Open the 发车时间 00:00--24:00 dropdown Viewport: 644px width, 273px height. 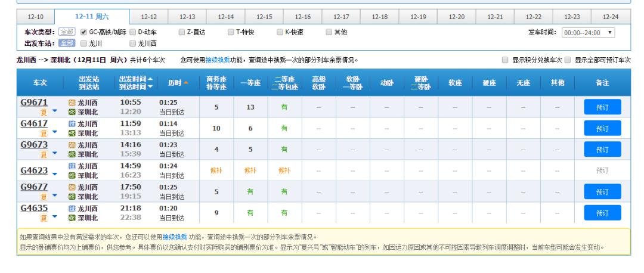coord(590,32)
